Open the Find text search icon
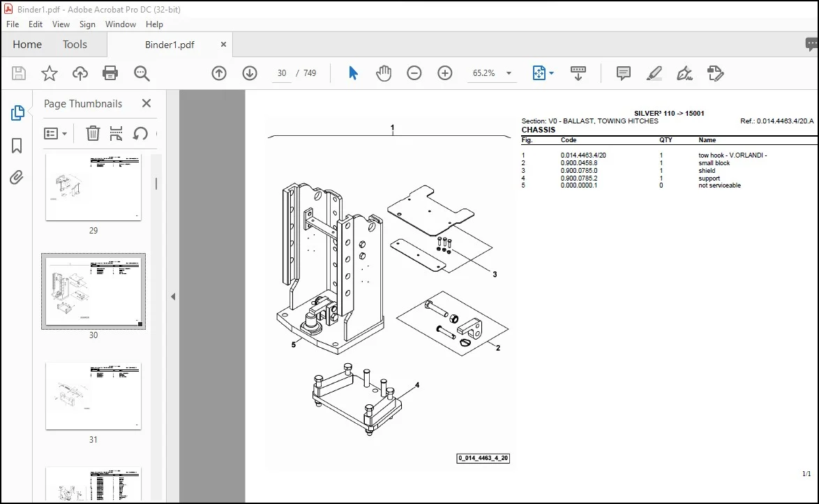Image resolution: width=819 pixels, height=504 pixels. (142, 73)
